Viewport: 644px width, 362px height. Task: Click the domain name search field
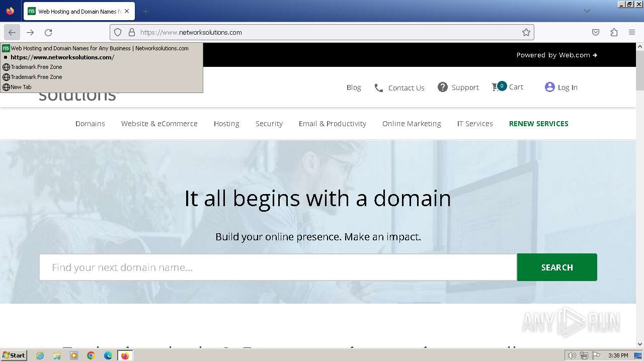[x=278, y=267]
